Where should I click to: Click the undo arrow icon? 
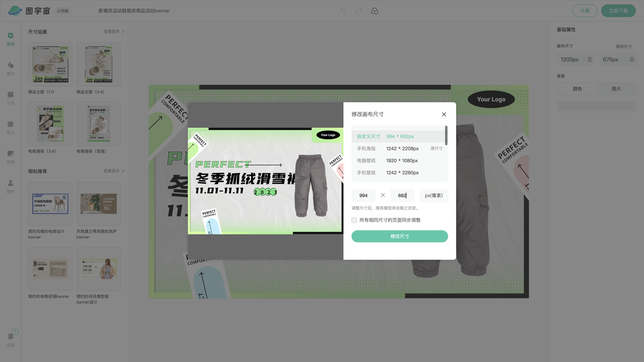tap(343, 11)
